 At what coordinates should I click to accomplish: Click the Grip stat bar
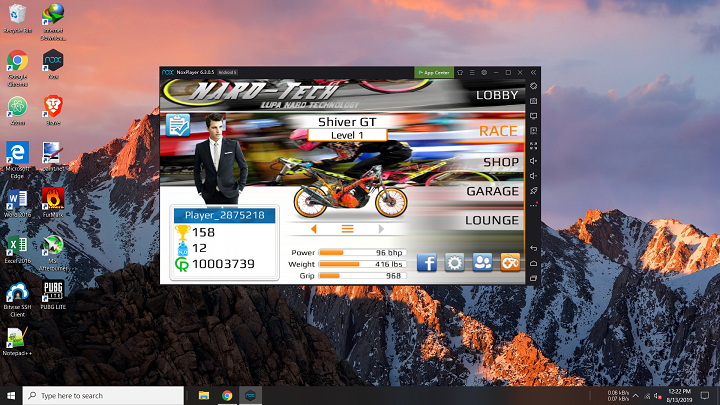[362, 276]
